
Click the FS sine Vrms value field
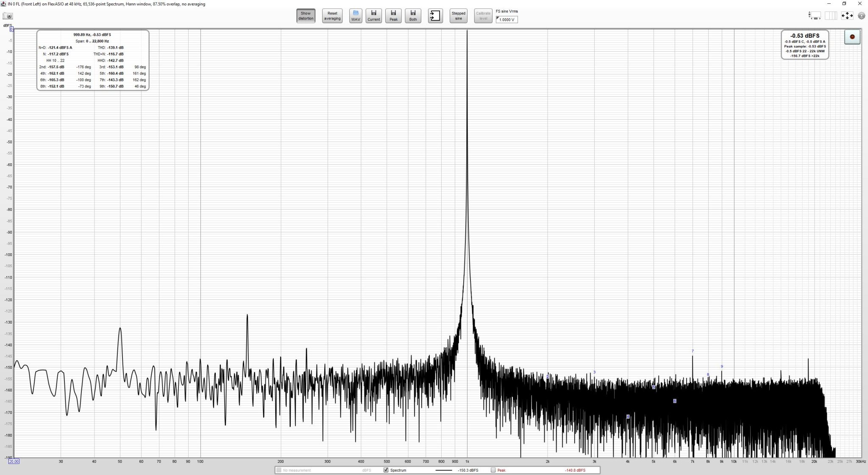507,20
